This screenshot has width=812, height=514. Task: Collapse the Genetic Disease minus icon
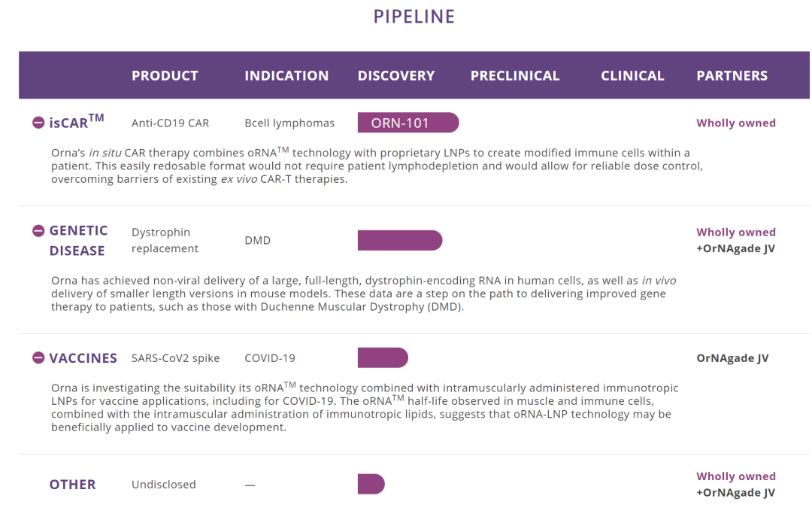point(38,230)
